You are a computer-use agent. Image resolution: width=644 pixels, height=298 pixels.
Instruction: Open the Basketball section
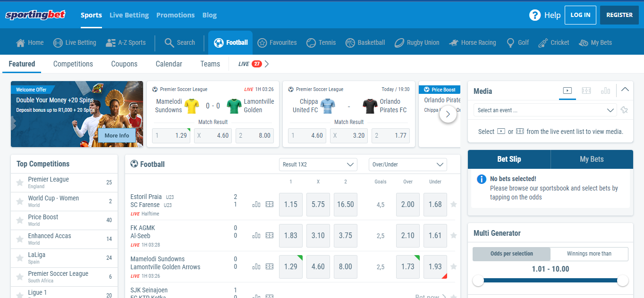365,42
